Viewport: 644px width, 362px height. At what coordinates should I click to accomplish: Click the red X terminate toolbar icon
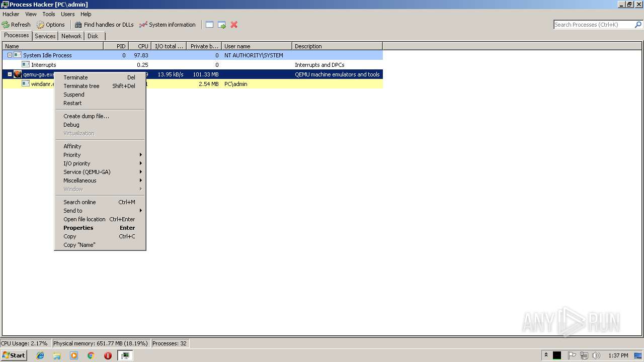[234, 25]
